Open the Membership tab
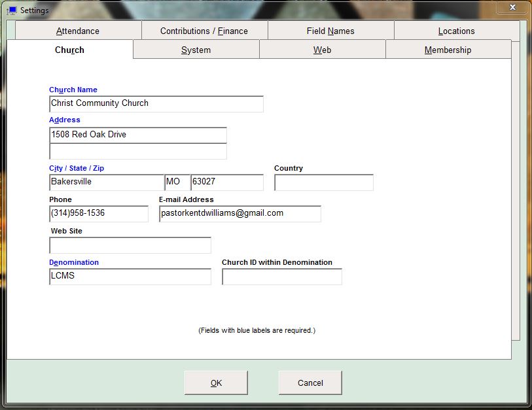 point(448,50)
